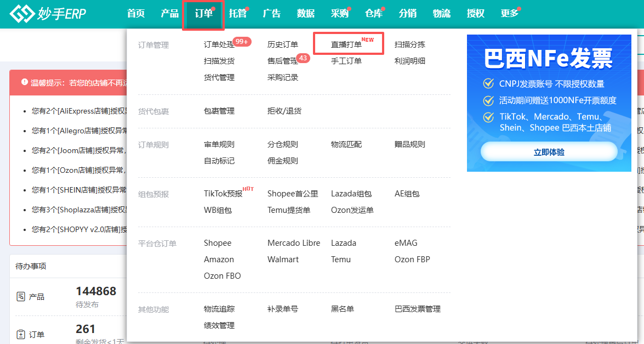Click the 产品 icon in 待办事项

pyautogui.click(x=20, y=296)
